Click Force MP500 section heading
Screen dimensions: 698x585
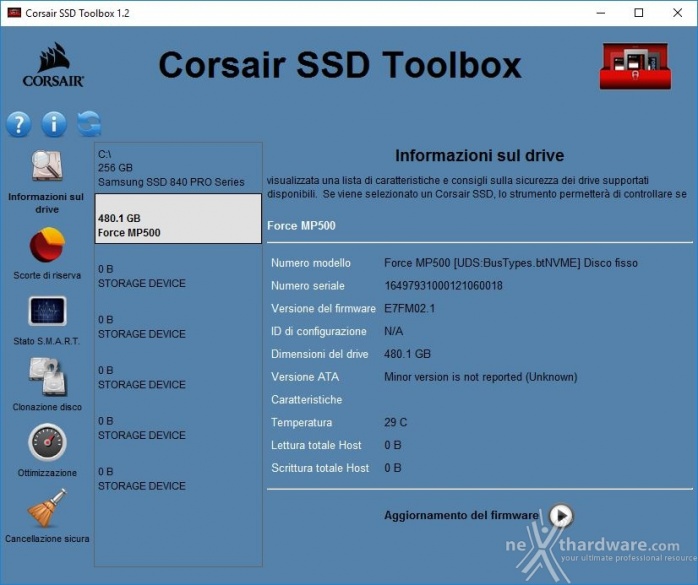[x=301, y=226]
